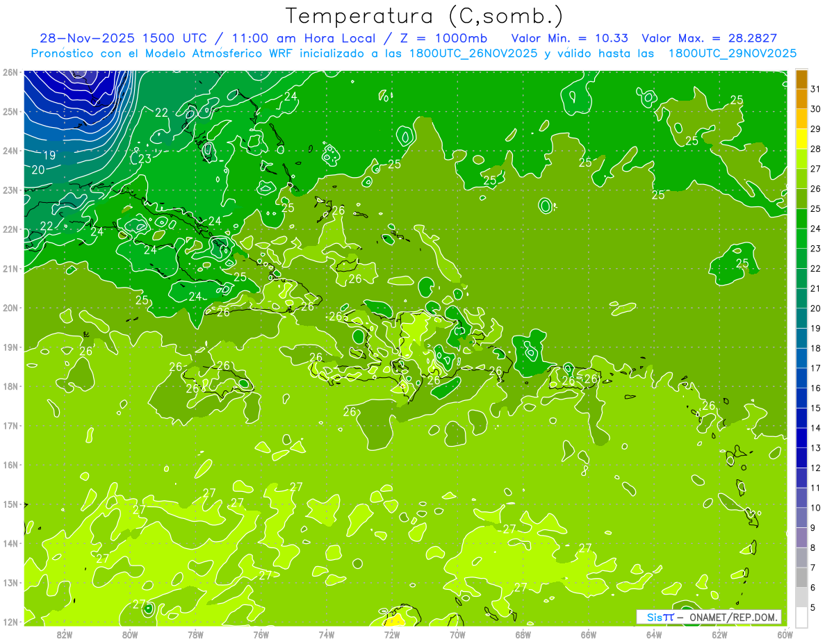Click the 60W longitude axis label
This screenshot has height=644, width=834.
click(785, 634)
